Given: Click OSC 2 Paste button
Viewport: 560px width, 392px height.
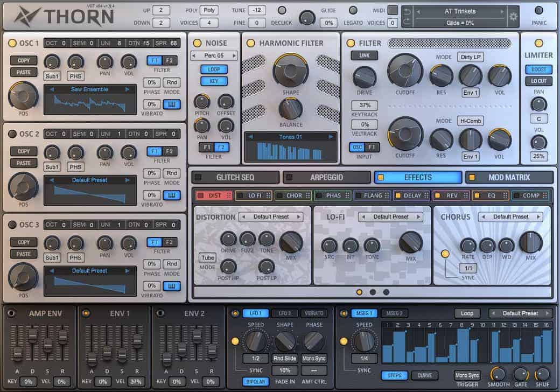Looking at the screenshot, I should [24, 163].
